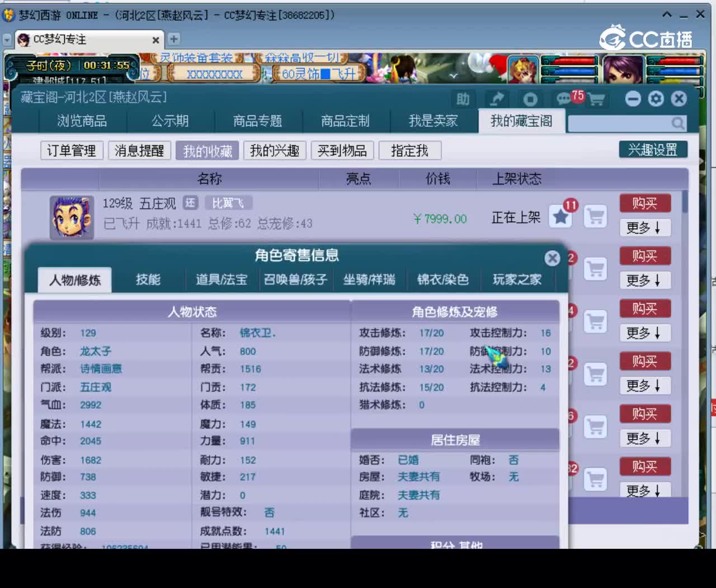The width and height of the screenshot is (716, 588).
Task: Open the gear settings icon of 藏宝阁
Action: coord(656,99)
